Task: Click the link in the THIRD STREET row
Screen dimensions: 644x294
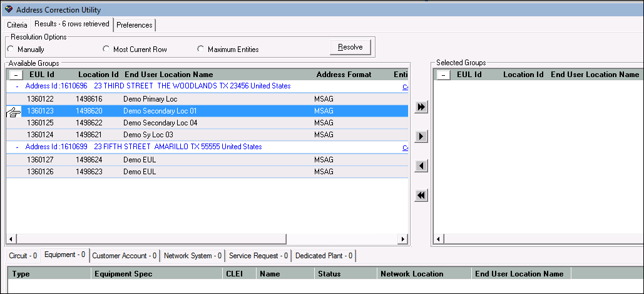Action: (405, 87)
